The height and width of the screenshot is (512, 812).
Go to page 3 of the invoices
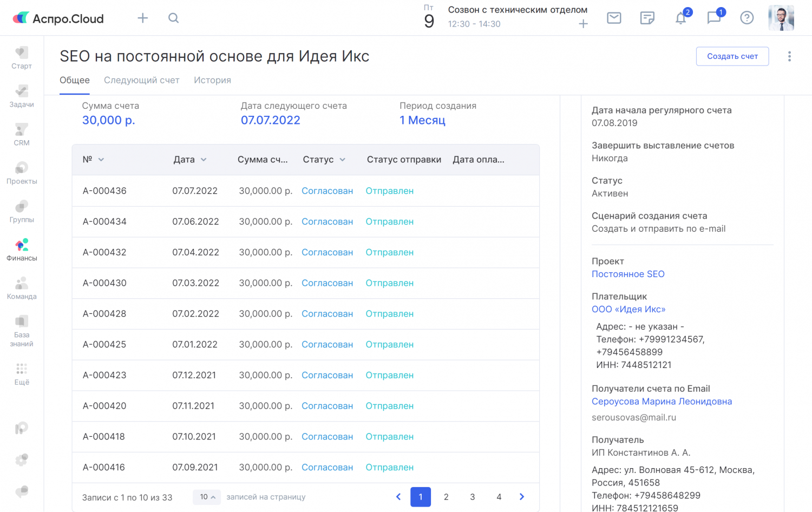tap(473, 497)
